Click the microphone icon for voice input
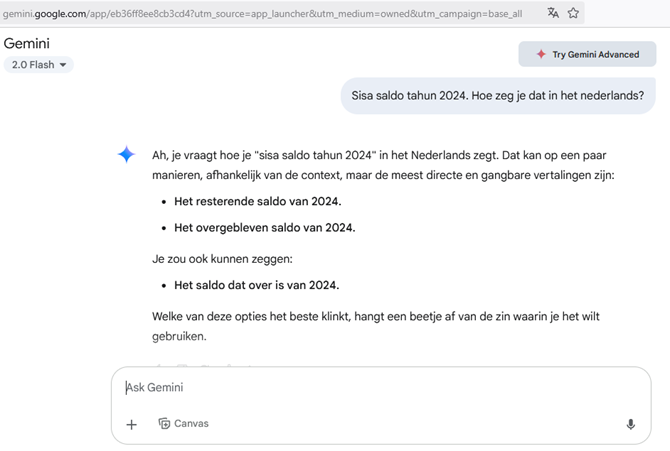 point(630,424)
